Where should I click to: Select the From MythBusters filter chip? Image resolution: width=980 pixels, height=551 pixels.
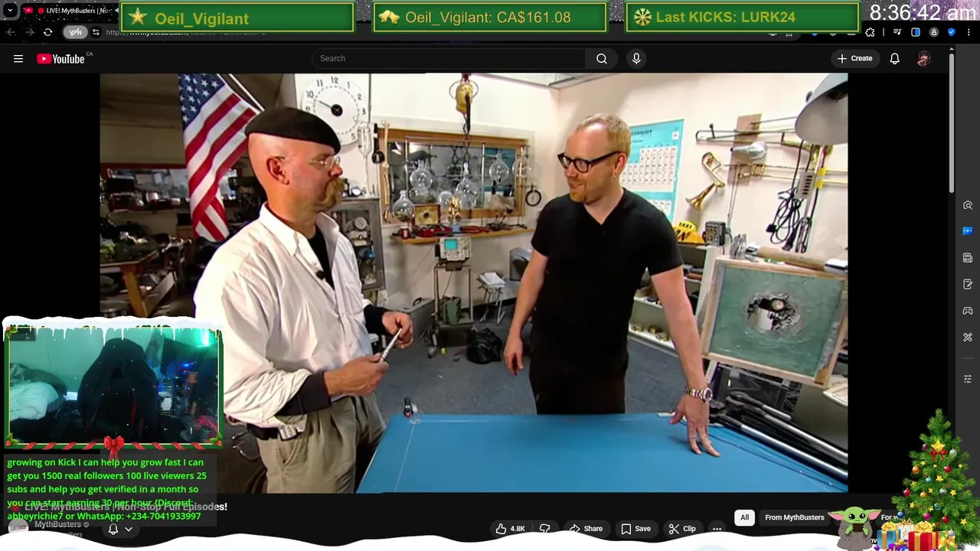tap(795, 517)
